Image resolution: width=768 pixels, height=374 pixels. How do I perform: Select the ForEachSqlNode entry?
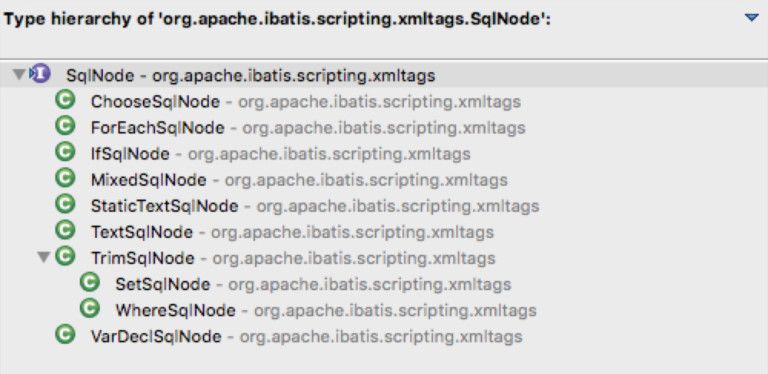tap(308, 128)
